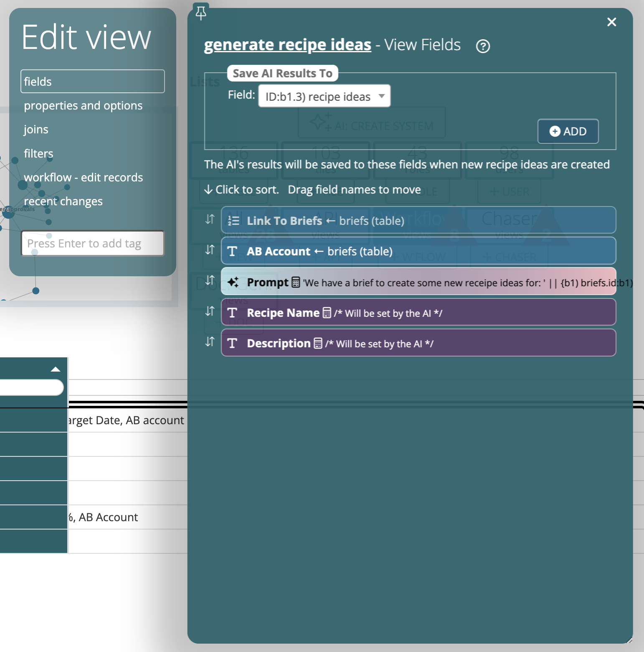This screenshot has width=644, height=652.
Task: Open workflow - edit records
Action: point(83,177)
